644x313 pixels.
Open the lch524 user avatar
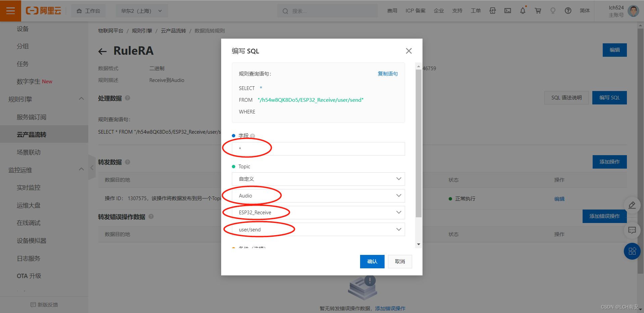point(633,11)
